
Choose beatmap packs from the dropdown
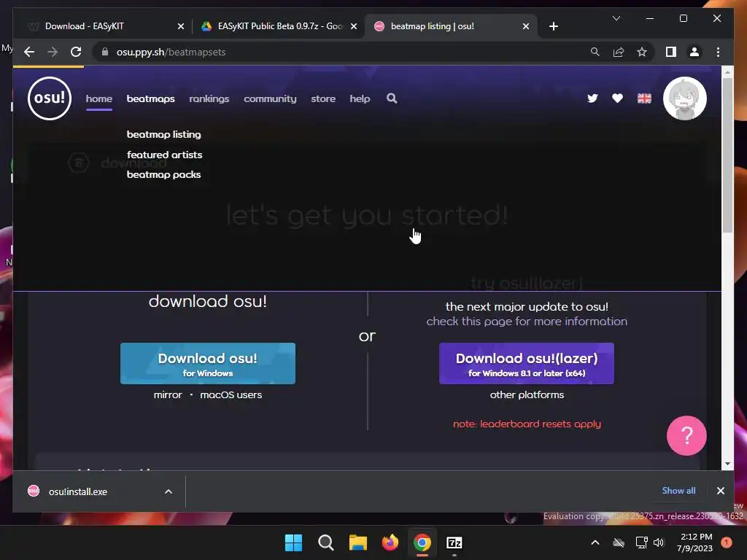click(x=164, y=175)
